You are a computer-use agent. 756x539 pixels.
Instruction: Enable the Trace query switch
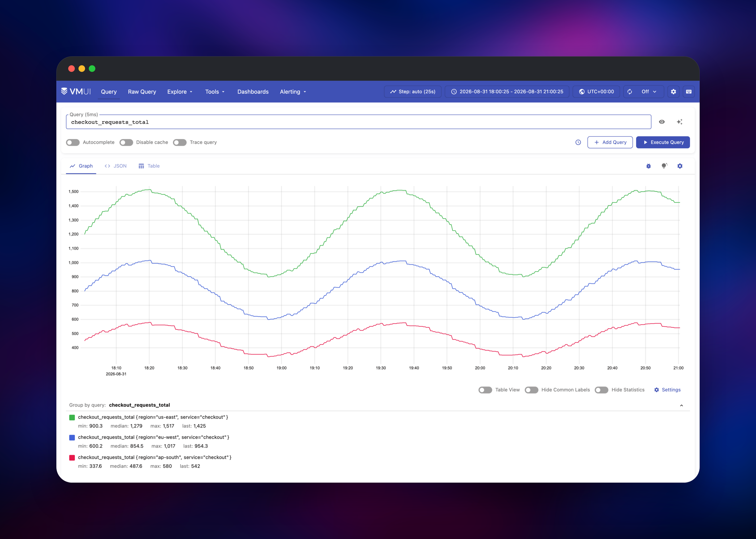pyautogui.click(x=180, y=142)
